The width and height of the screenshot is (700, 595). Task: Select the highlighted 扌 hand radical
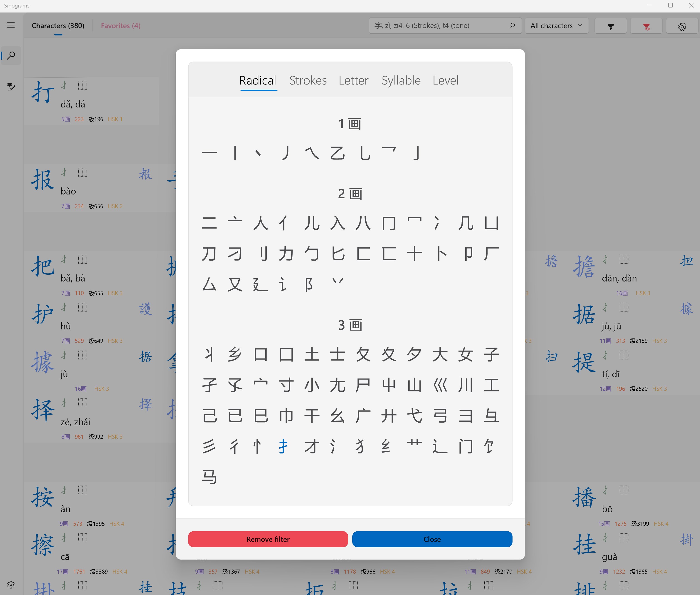point(283,446)
